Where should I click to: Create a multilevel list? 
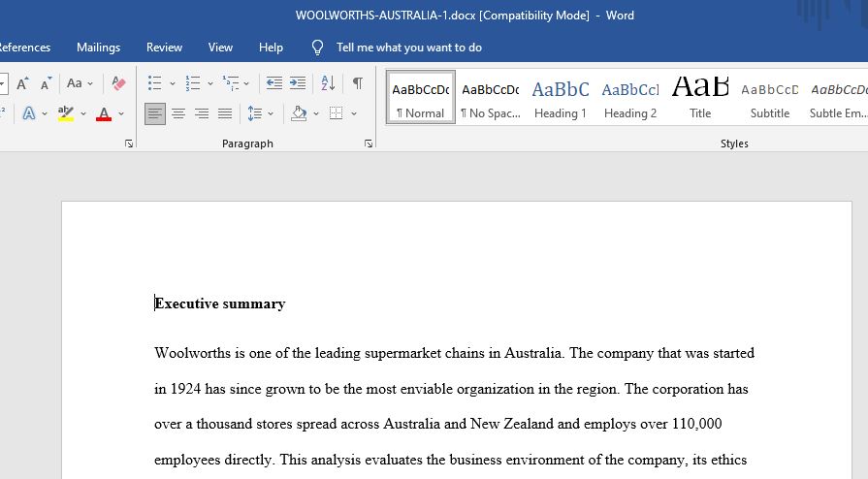[230, 83]
